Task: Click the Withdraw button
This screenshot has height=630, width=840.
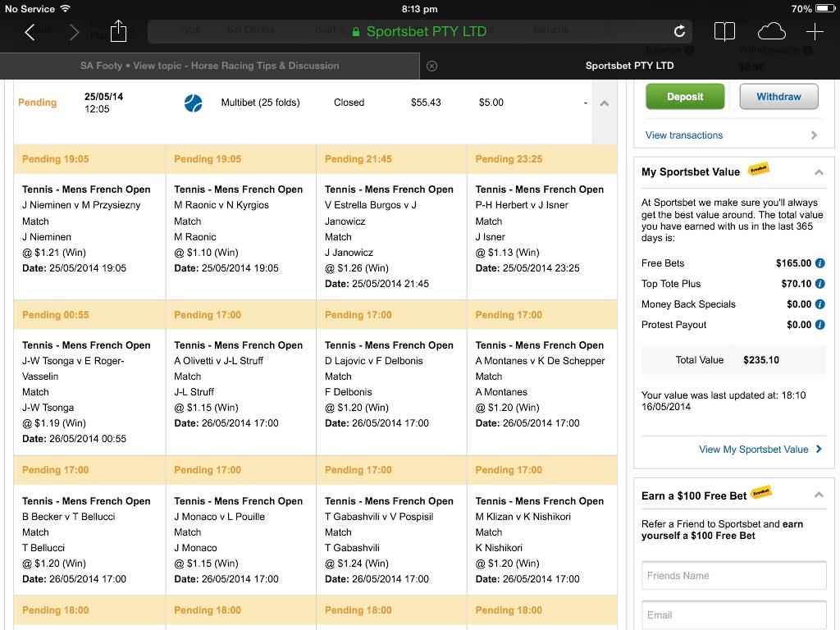Action: coord(778,97)
